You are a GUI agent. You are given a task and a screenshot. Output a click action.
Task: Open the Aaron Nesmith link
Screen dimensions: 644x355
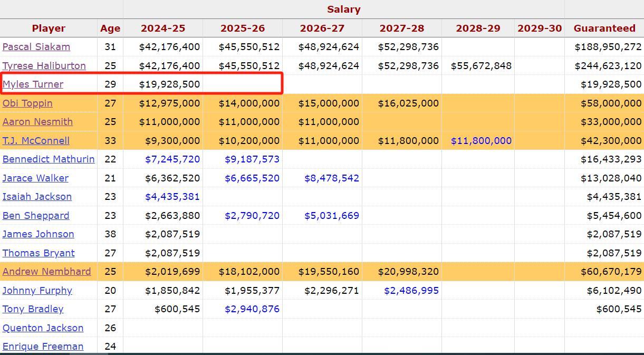click(37, 122)
